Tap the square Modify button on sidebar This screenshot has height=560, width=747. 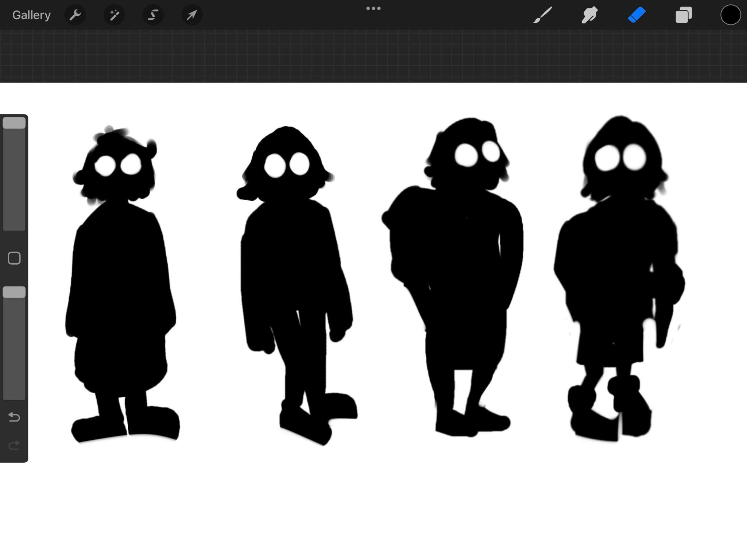[14, 258]
